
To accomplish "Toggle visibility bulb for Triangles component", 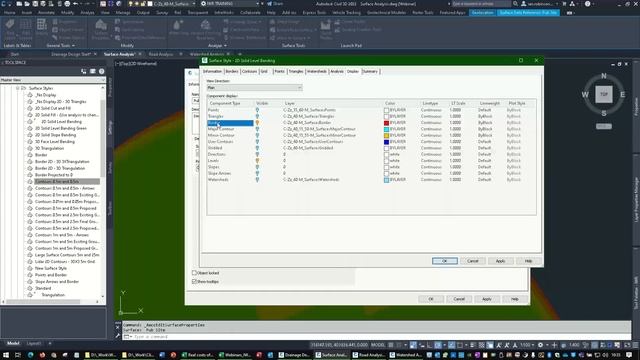I will [x=257, y=116].
